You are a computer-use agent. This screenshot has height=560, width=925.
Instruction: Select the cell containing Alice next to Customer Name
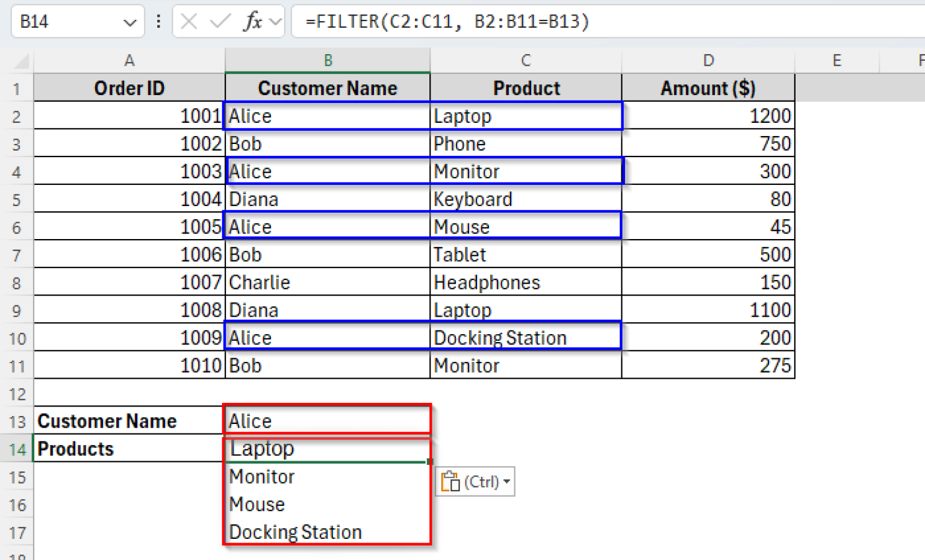[x=327, y=421]
